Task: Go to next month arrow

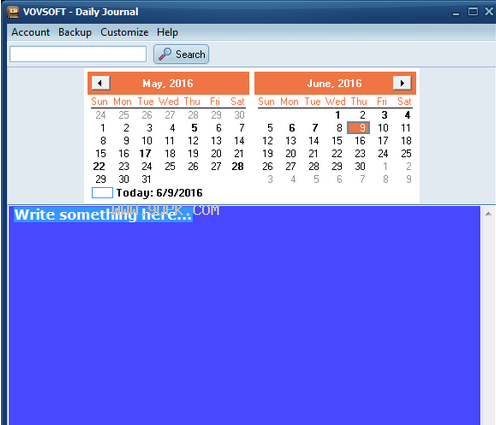Action: [402, 83]
